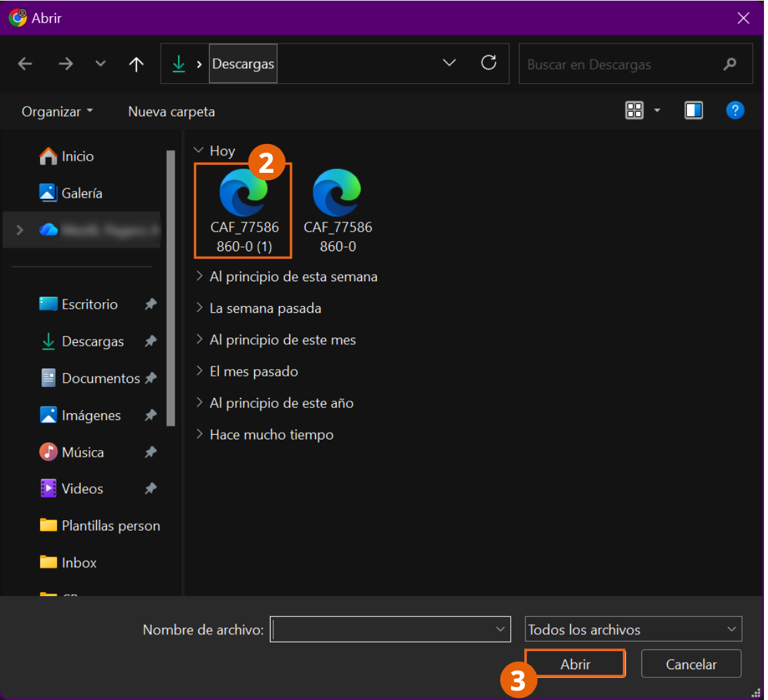This screenshot has height=700, width=768.
Task: Open the file name history dropdown arrow
Action: tap(500, 630)
